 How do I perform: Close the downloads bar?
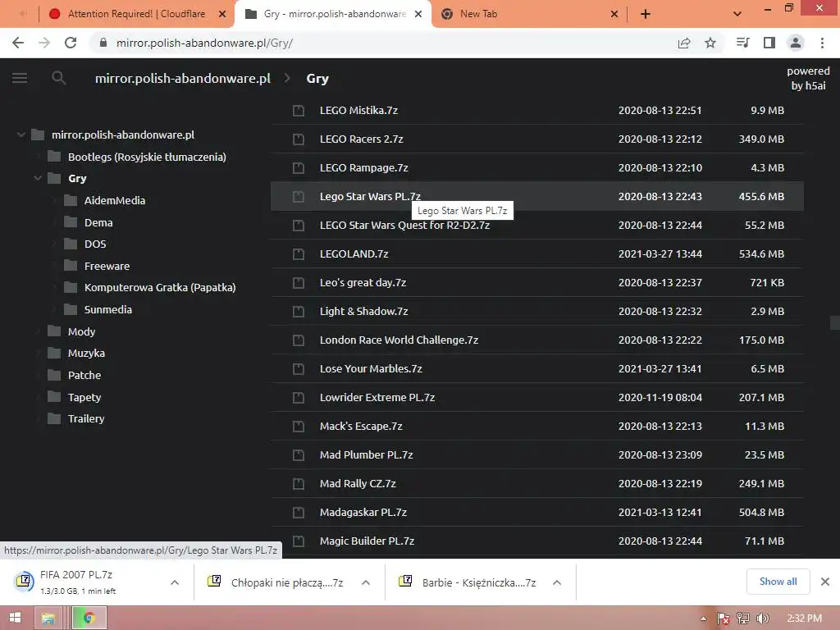click(825, 582)
